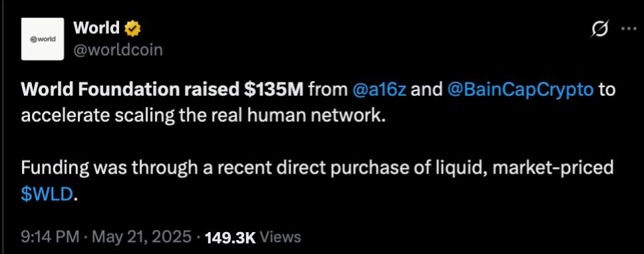Open the @worldcoin handle link
This screenshot has width=644, height=254.
118,50
